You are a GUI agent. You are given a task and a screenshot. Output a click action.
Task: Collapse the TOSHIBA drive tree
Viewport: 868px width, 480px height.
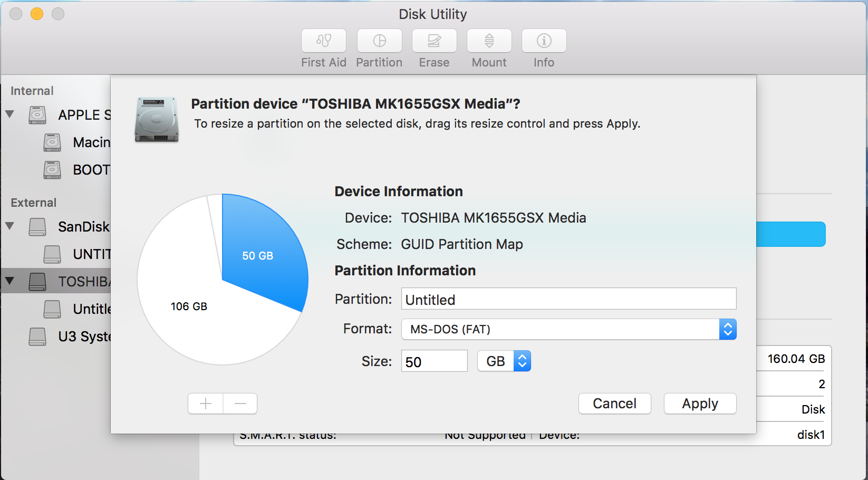(x=10, y=281)
